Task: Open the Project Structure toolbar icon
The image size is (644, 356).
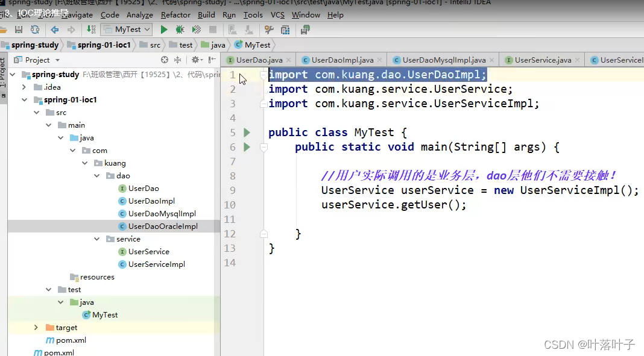Action: (285, 30)
